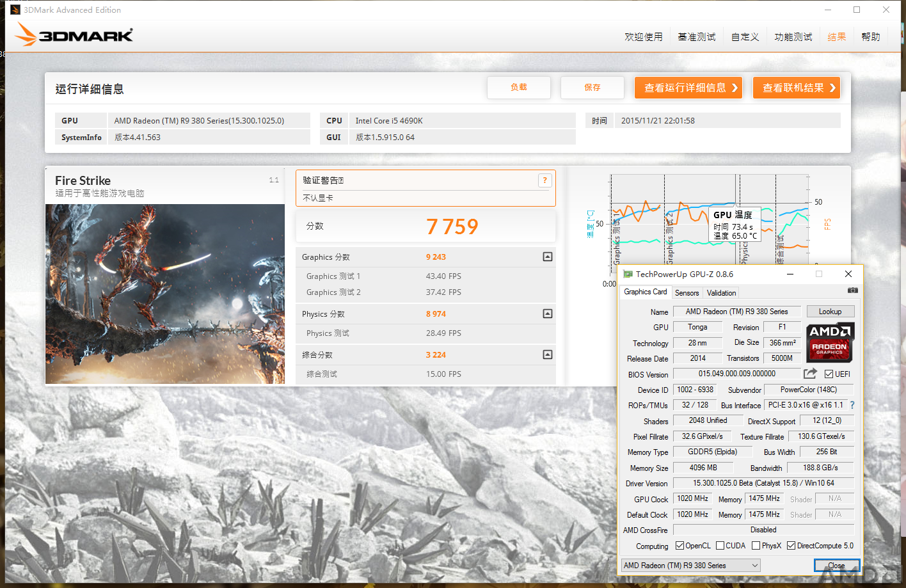Click the 3DMark logo in header

(74, 35)
